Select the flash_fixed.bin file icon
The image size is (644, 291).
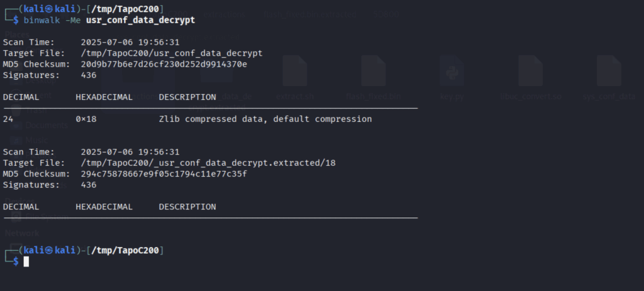[373, 70]
